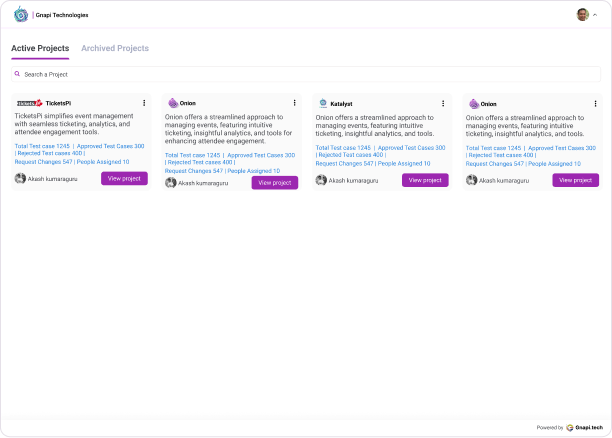
Task: Click the Gnapi Technologies swirl logo
Action: click(x=21, y=14)
